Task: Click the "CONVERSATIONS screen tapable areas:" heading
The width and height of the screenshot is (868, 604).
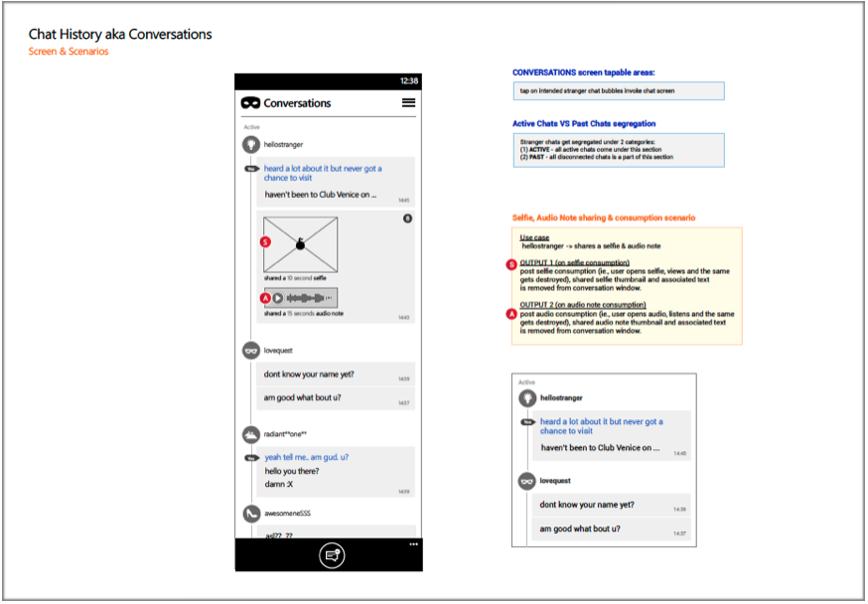Action: [x=583, y=73]
